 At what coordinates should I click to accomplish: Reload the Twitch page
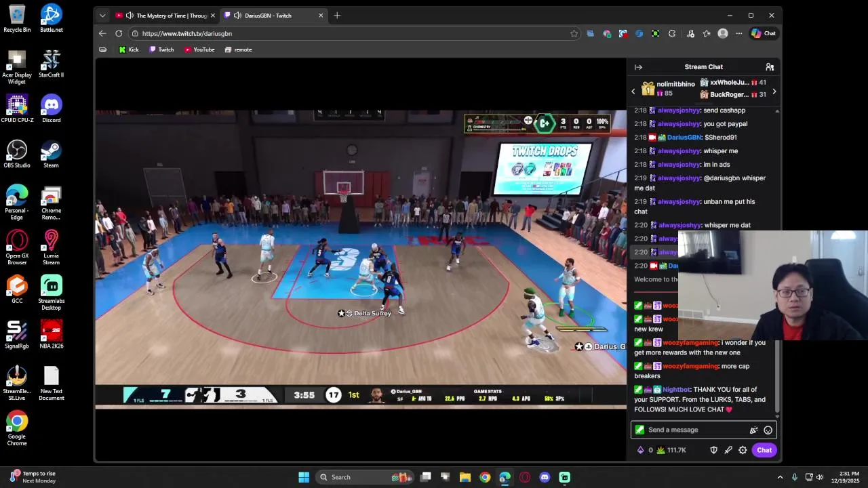[119, 33]
